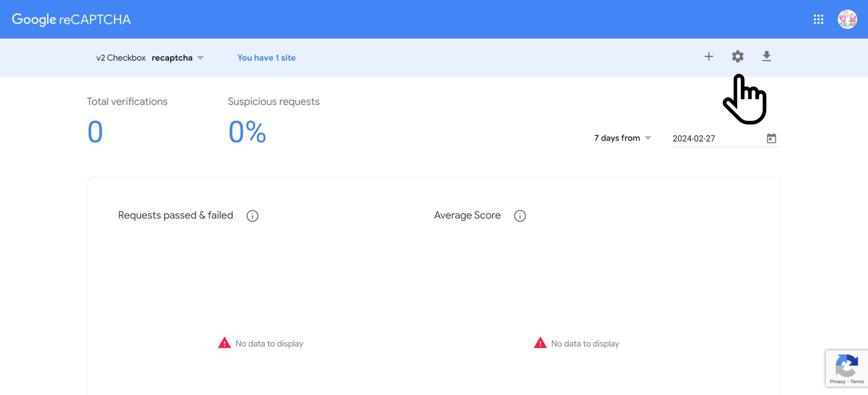This screenshot has height=395, width=868.
Task: Show info for Requests passed & failed
Action: click(x=252, y=216)
